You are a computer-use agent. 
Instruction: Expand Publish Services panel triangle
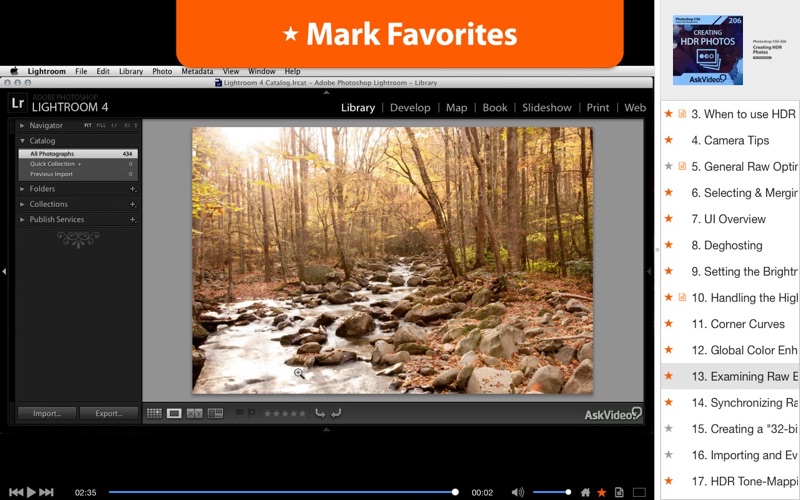click(x=22, y=219)
